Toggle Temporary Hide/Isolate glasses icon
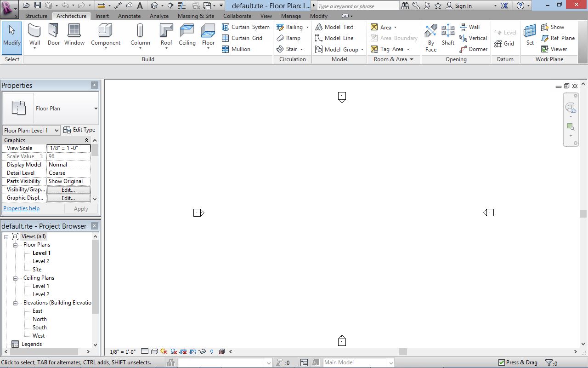This screenshot has height=368, width=588. (x=202, y=351)
